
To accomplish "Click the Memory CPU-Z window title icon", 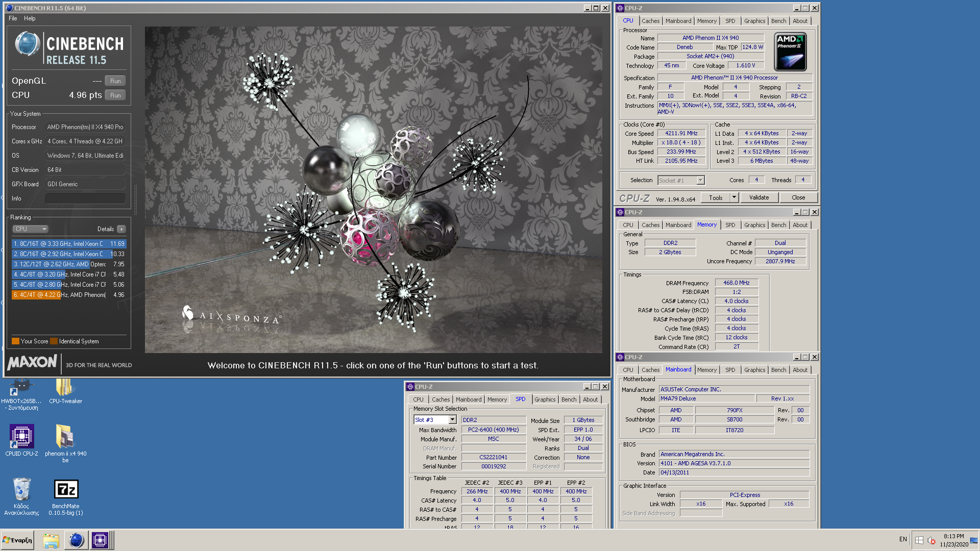I will click(x=620, y=212).
